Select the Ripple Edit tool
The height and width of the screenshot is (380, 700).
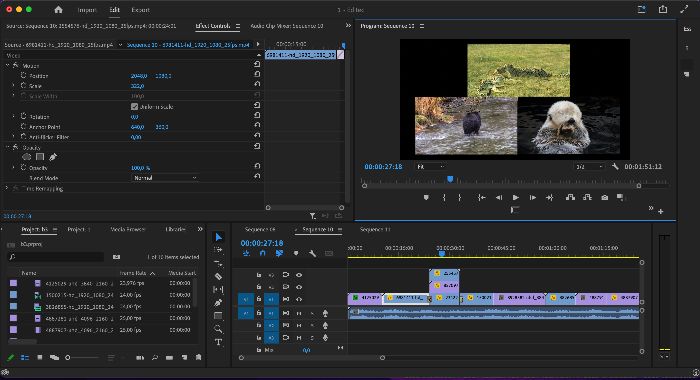tap(218, 263)
